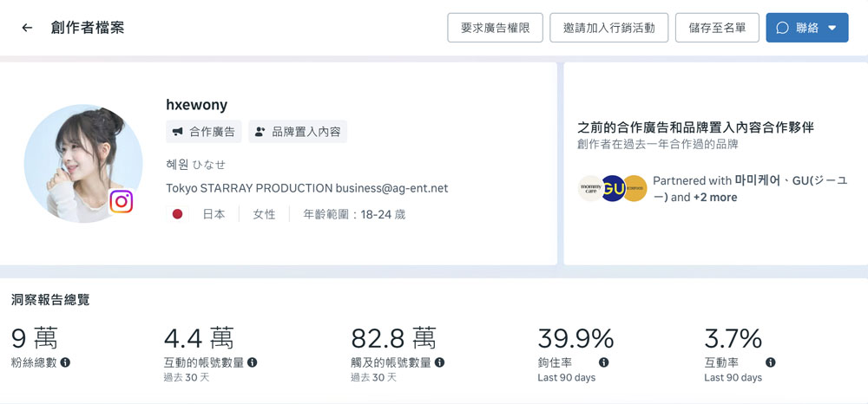Click info icon next to 粉絲總數
This screenshot has width=868, height=404.
coord(65,362)
